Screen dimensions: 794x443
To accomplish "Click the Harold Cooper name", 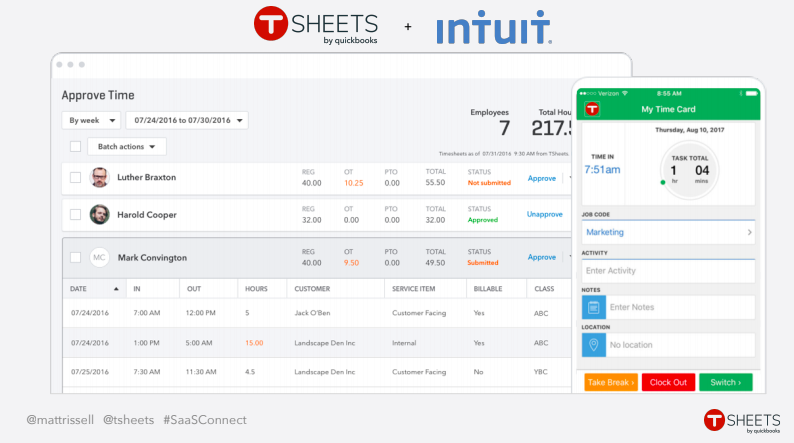I will pos(147,215).
